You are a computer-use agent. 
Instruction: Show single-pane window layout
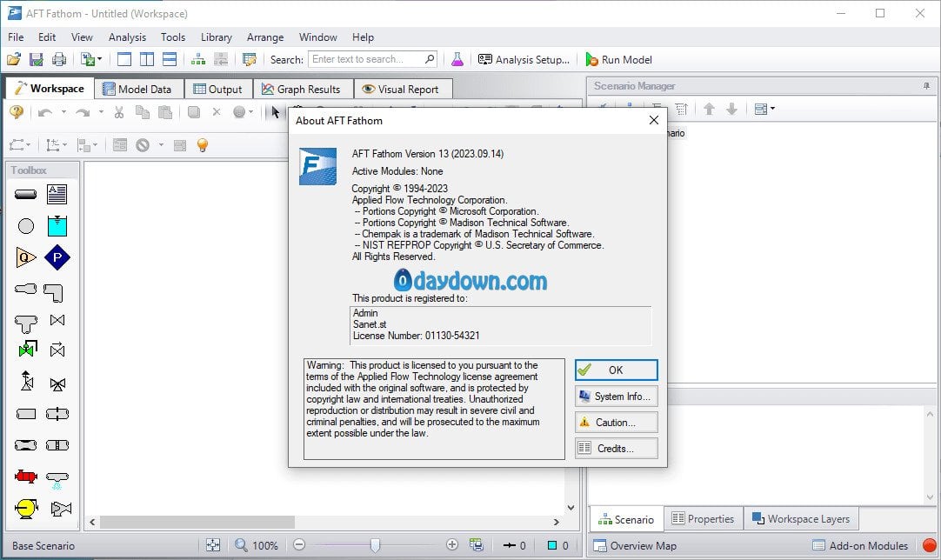point(124,59)
